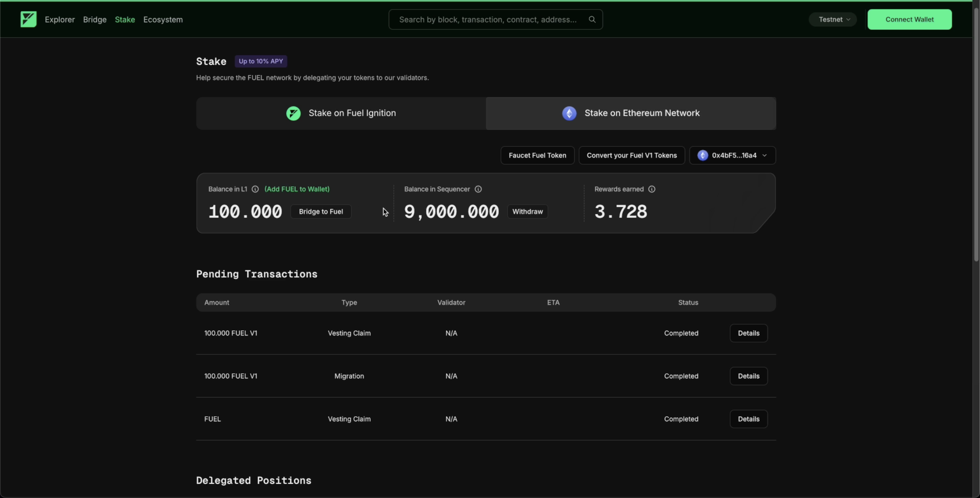Click info icon beside Rewards earned
This screenshot has width=980, height=498.
652,189
